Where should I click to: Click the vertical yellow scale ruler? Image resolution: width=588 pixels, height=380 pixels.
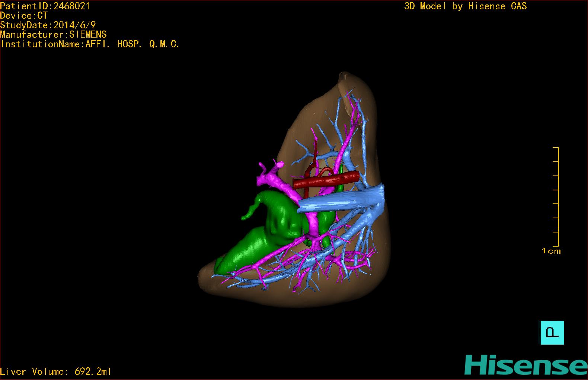[x=558, y=197]
